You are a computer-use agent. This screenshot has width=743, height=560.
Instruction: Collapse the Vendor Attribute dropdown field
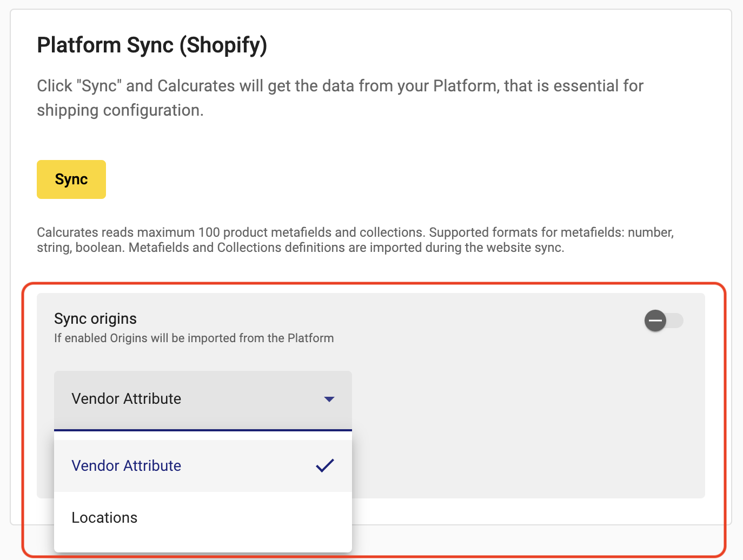click(203, 401)
